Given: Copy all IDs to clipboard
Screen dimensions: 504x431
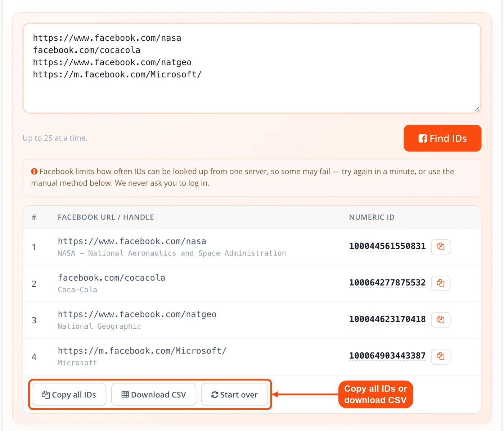Looking at the screenshot, I should tap(69, 395).
